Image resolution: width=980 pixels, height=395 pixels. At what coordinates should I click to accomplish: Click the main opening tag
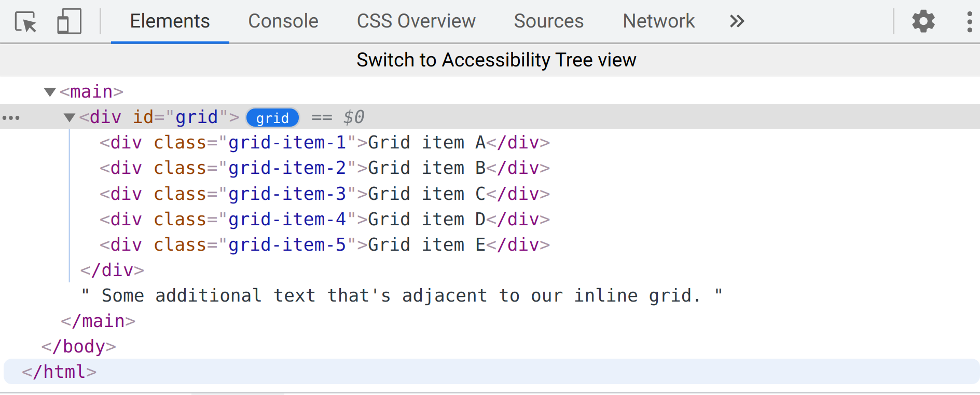point(91,92)
